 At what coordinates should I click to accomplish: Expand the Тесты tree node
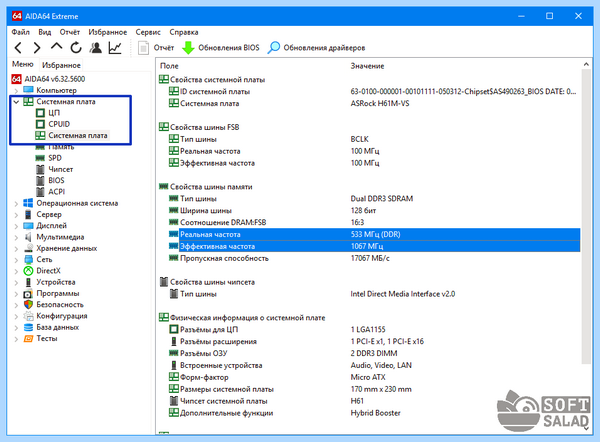point(16,339)
